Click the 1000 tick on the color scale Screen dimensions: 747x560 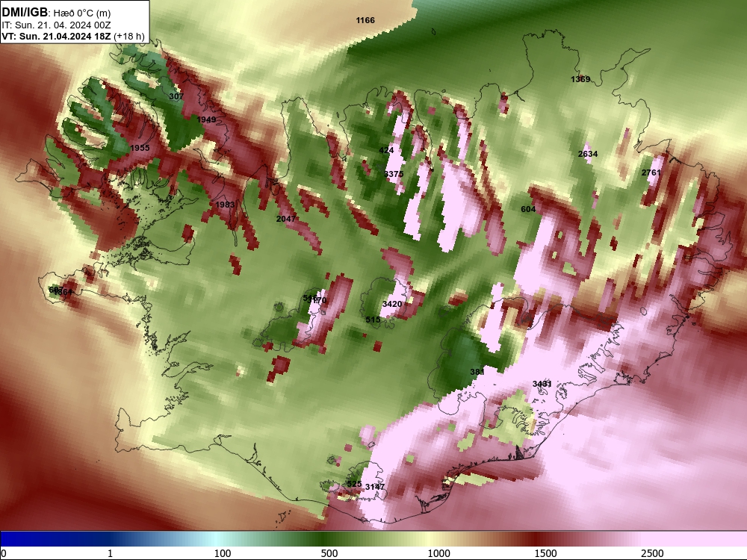438,553
